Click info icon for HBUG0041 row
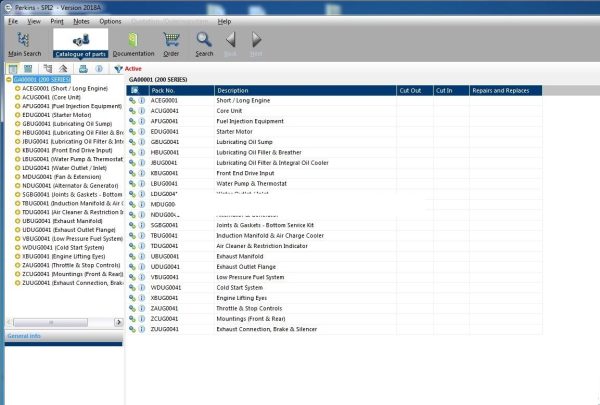This screenshot has height=405, width=600. 142,152
